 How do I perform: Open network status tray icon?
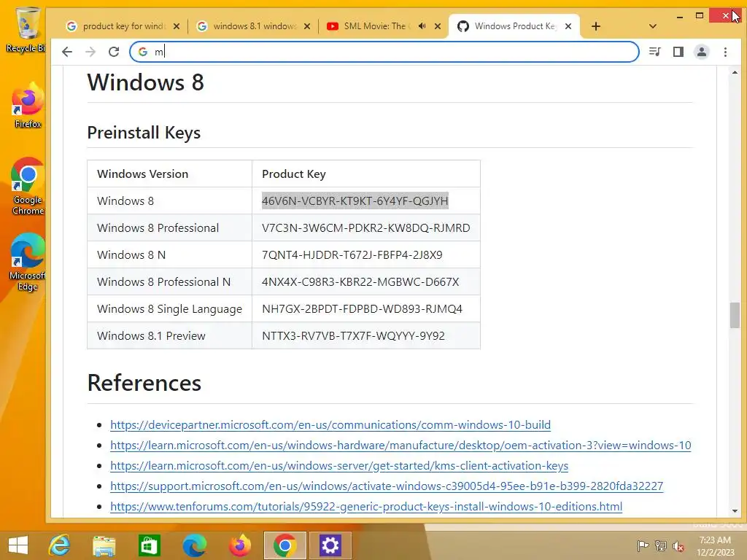661,545
